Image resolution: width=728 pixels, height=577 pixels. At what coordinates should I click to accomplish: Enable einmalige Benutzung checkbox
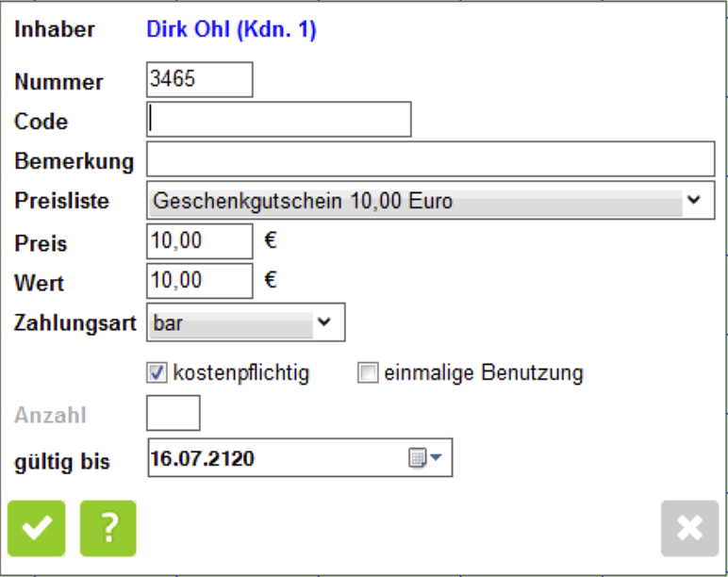click(x=368, y=373)
